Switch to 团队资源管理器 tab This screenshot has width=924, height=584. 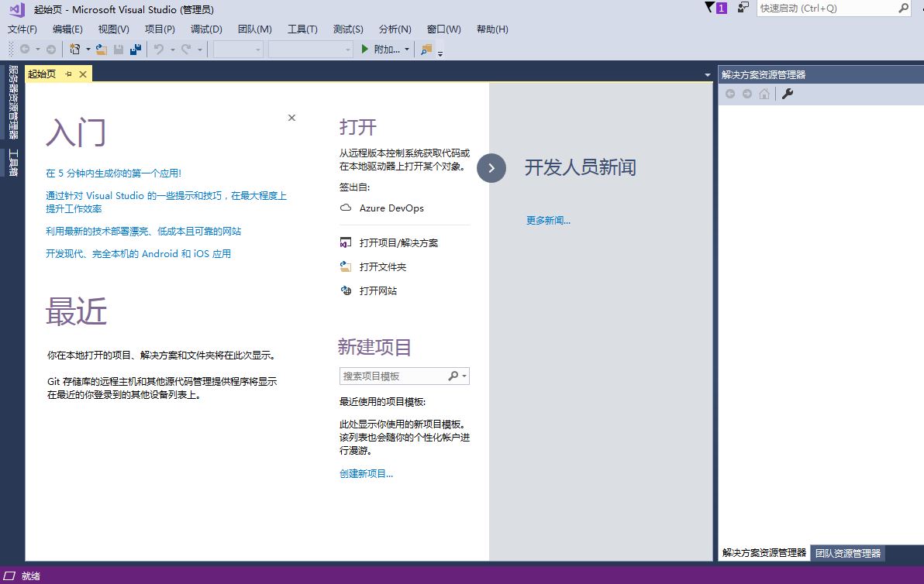click(847, 553)
